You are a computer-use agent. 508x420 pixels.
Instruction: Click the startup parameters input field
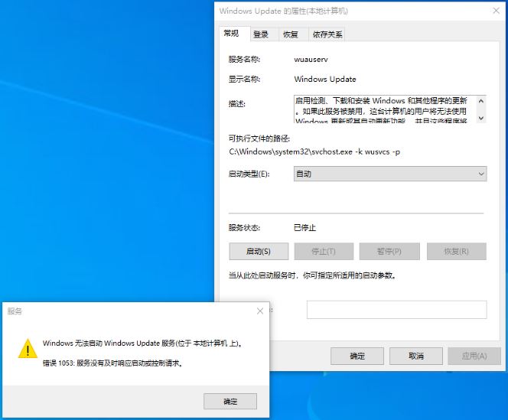[x=396, y=310]
